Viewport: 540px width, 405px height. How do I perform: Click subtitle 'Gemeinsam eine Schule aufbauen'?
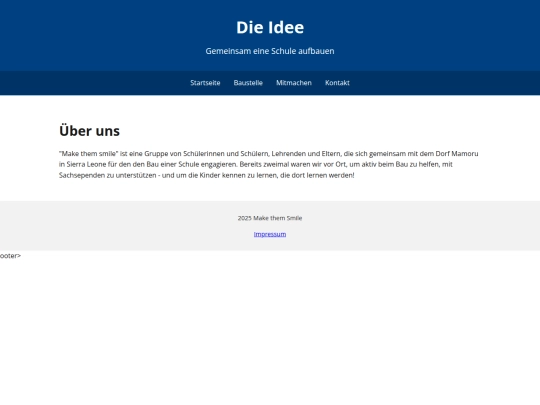click(270, 51)
